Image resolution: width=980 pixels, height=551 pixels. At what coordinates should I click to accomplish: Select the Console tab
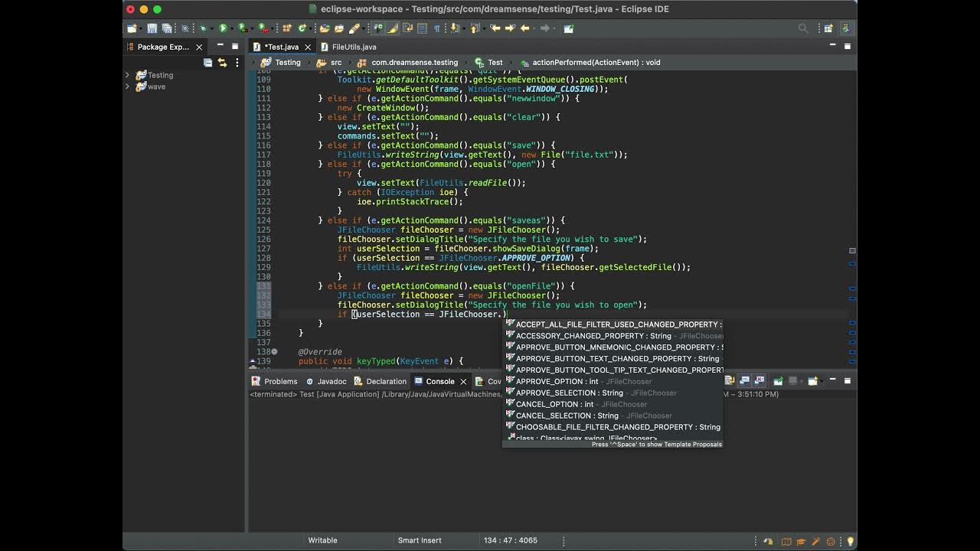click(440, 381)
